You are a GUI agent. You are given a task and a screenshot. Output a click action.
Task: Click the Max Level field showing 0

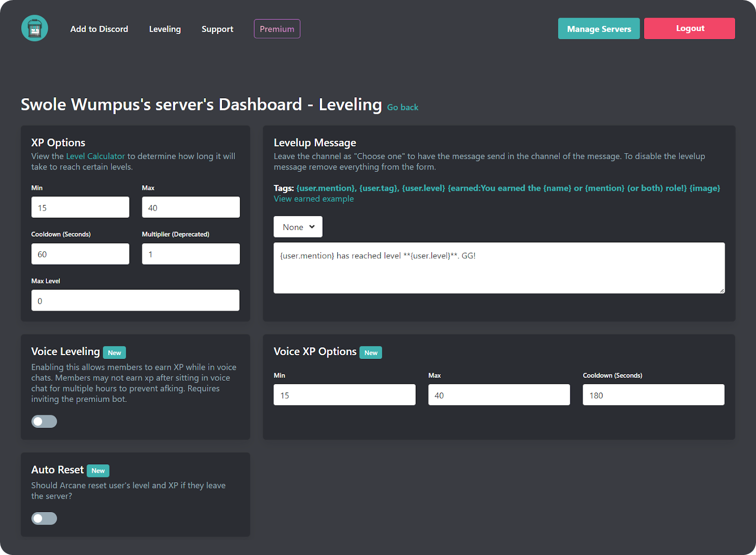coord(135,300)
